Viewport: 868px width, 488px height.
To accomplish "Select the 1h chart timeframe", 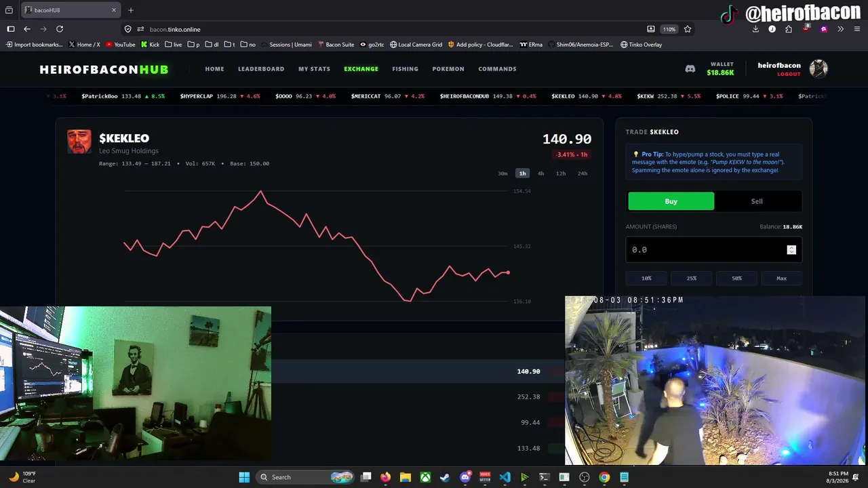I will (522, 174).
